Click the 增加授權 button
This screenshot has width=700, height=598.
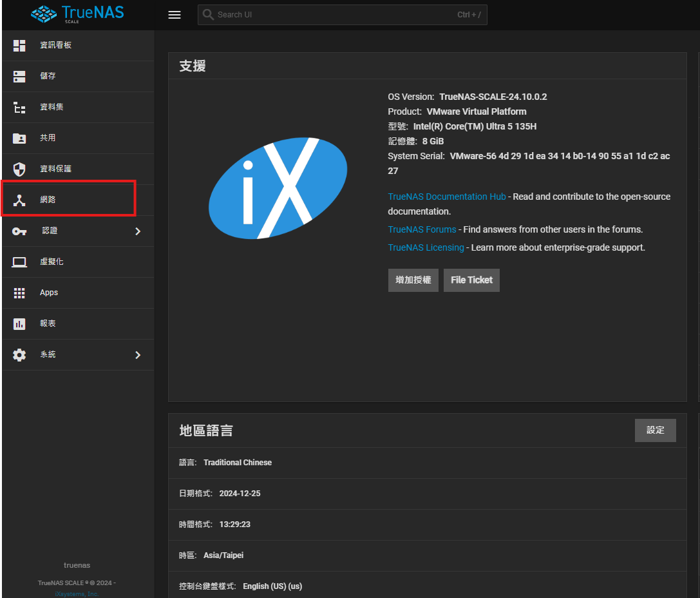413,280
